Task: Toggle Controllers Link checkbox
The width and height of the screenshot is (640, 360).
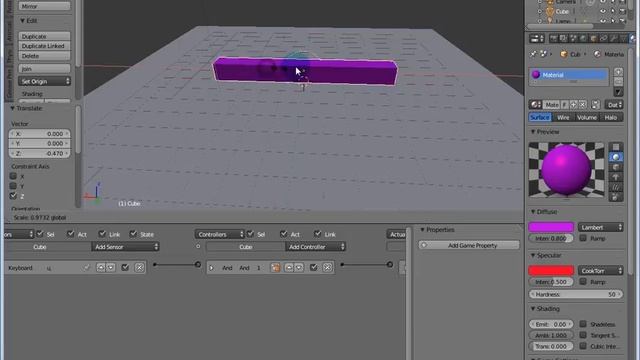Action: pyautogui.click(x=318, y=234)
